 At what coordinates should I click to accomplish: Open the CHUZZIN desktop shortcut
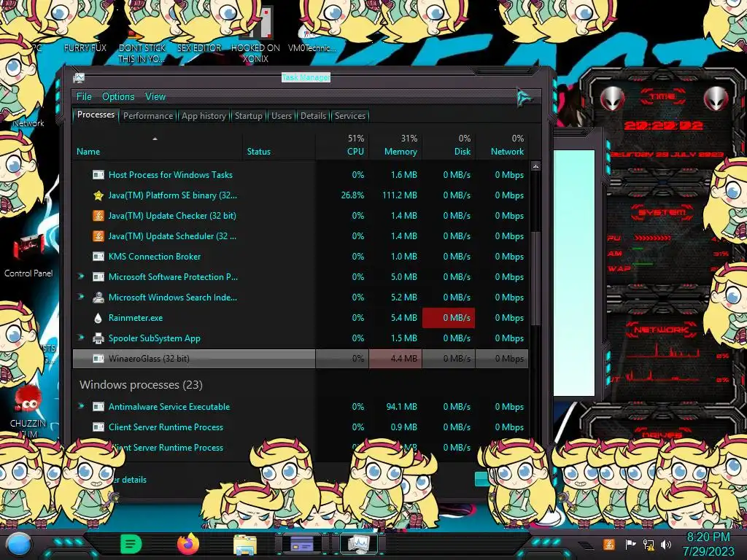point(28,412)
